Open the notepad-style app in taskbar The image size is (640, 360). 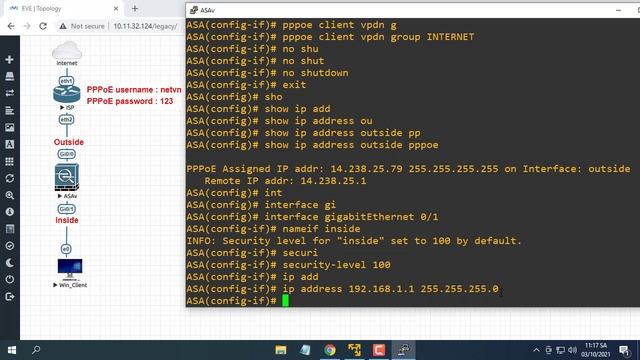coord(305,350)
